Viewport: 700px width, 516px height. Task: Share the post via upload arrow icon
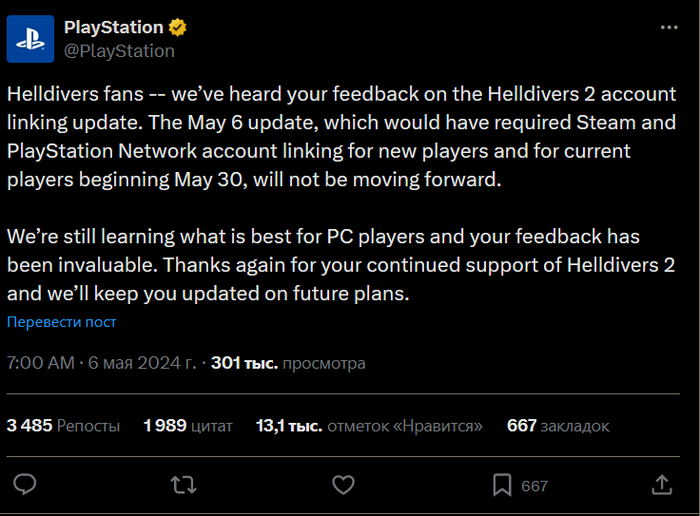click(661, 485)
